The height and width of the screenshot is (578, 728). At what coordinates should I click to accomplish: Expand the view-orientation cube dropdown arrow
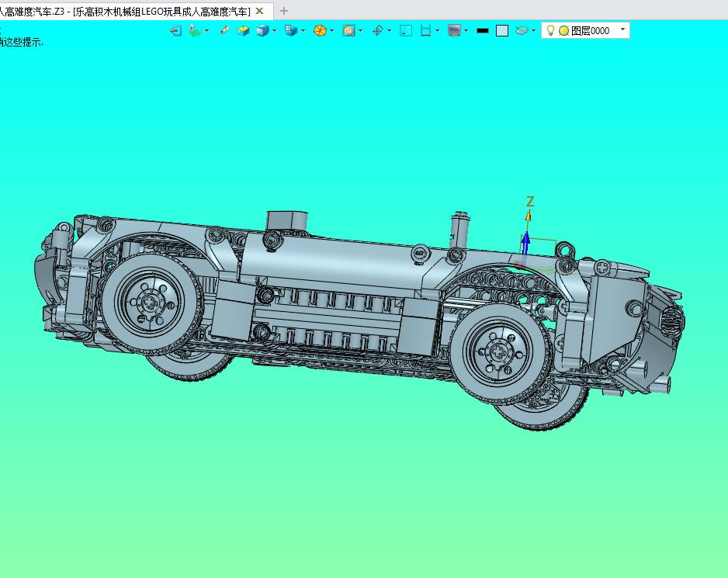pos(303,30)
